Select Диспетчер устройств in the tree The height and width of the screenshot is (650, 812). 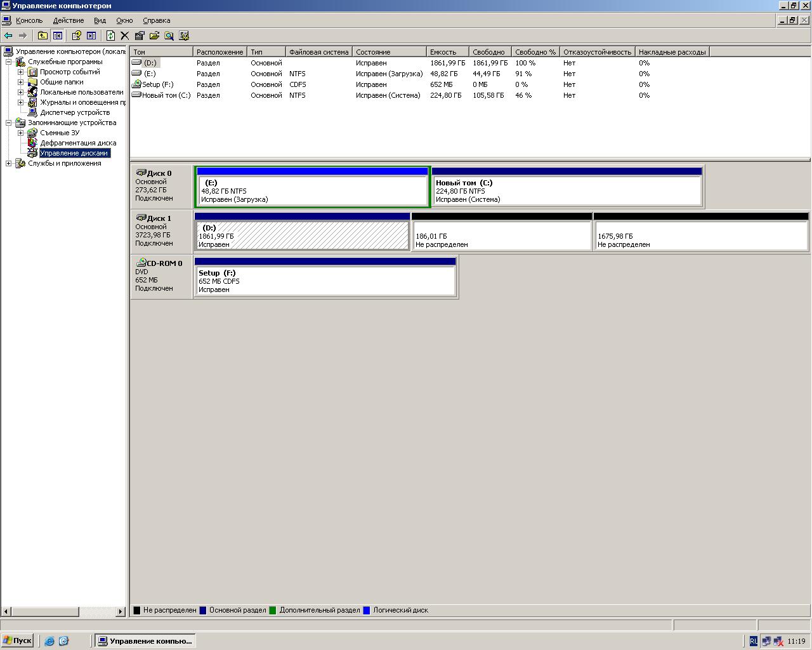[74, 112]
